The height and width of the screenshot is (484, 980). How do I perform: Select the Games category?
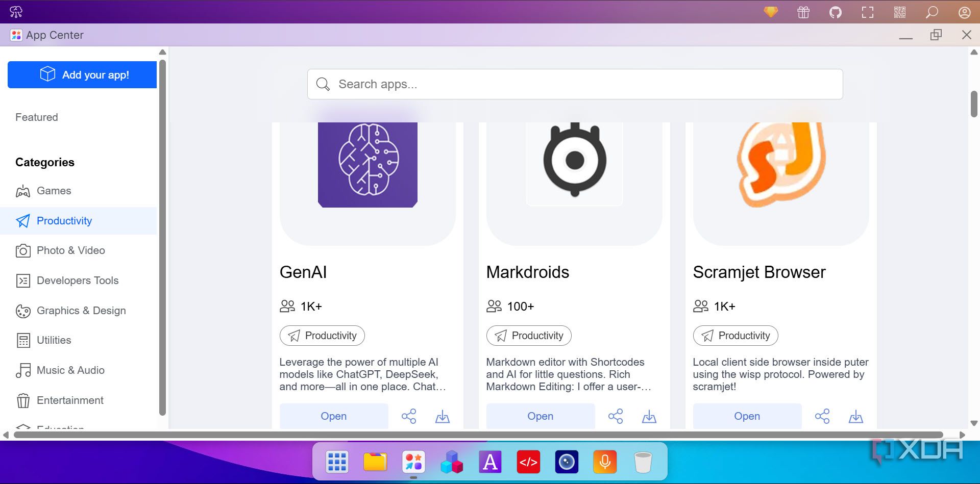click(x=79, y=191)
